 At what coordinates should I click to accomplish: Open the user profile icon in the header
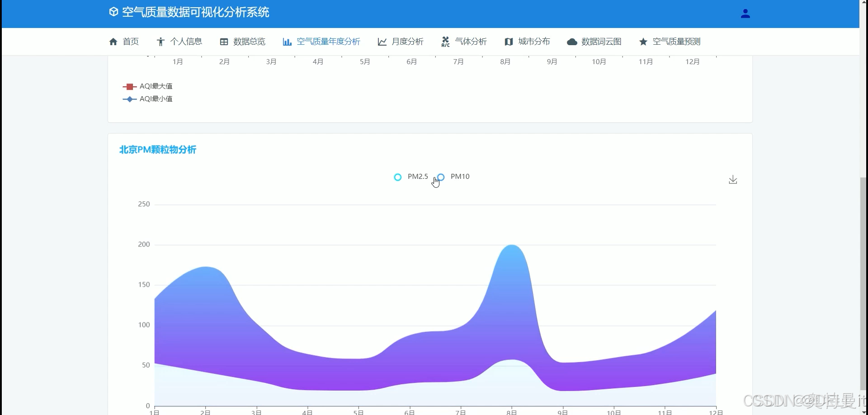point(745,13)
